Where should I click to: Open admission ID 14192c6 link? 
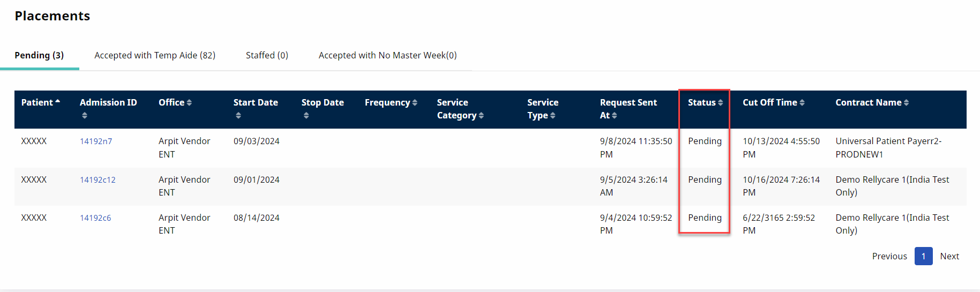pos(95,218)
